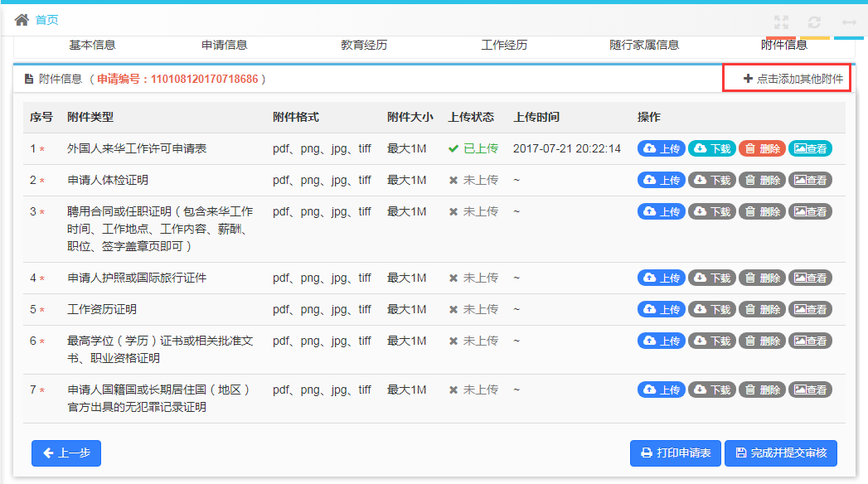Switch to the 随行家属信息 tab
This screenshot has height=484, width=868.
(646, 46)
